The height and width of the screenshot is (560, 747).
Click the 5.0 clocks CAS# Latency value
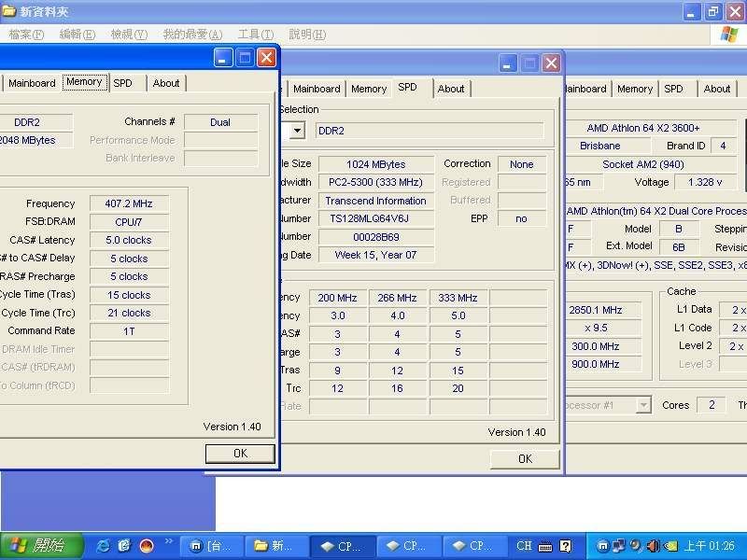pyautogui.click(x=129, y=240)
